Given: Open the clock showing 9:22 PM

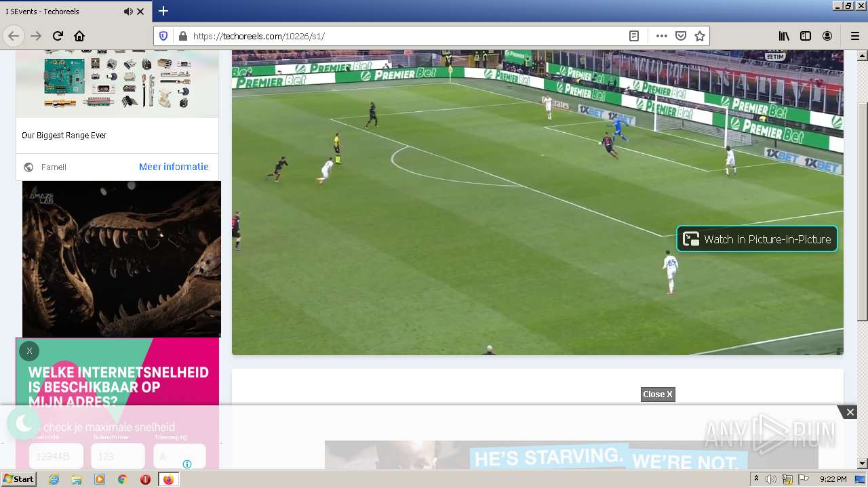Looking at the screenshot, I should 833,479.
